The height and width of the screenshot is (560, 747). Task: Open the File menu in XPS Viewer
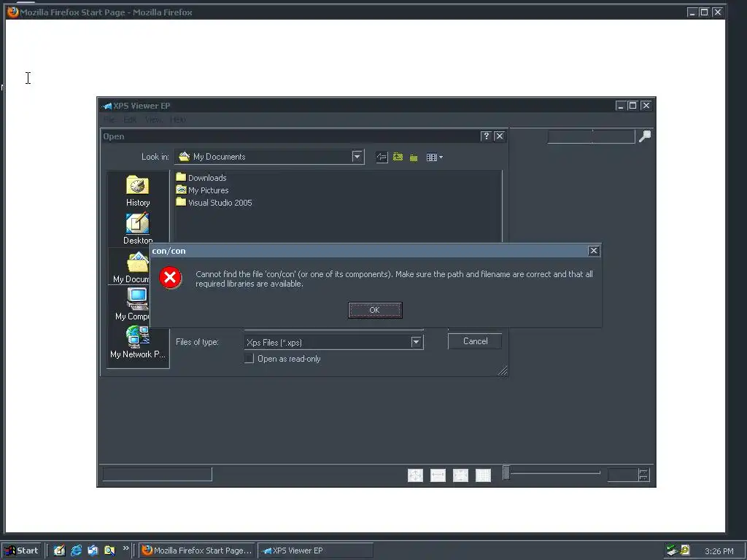pos(109,120)
